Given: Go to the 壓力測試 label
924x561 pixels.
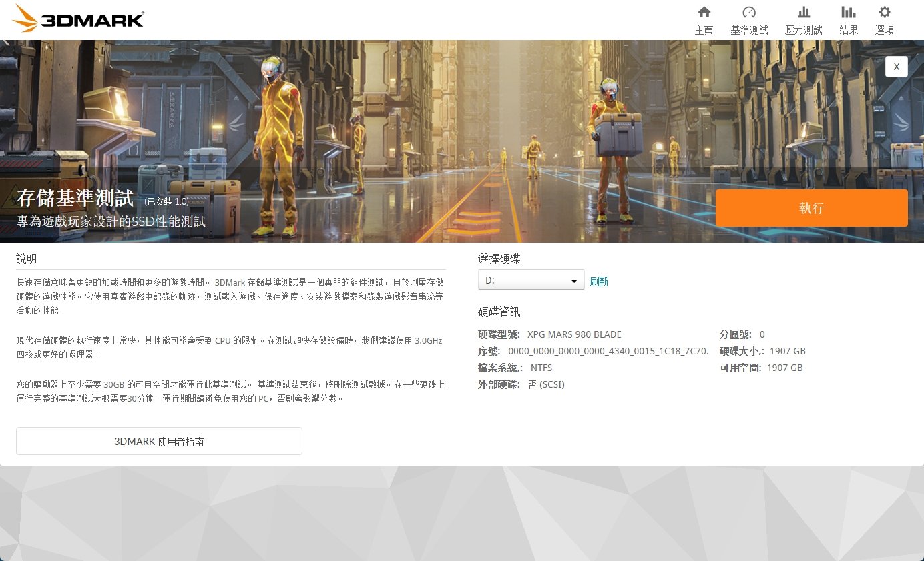Looking at the screenshot, I should click(804, 30).
